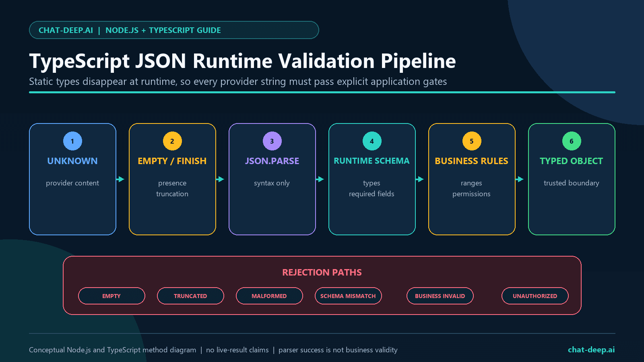Select the EMPTY rejection pill
The height and width of the screenshot is (362, 644).
tap(111, 296)
